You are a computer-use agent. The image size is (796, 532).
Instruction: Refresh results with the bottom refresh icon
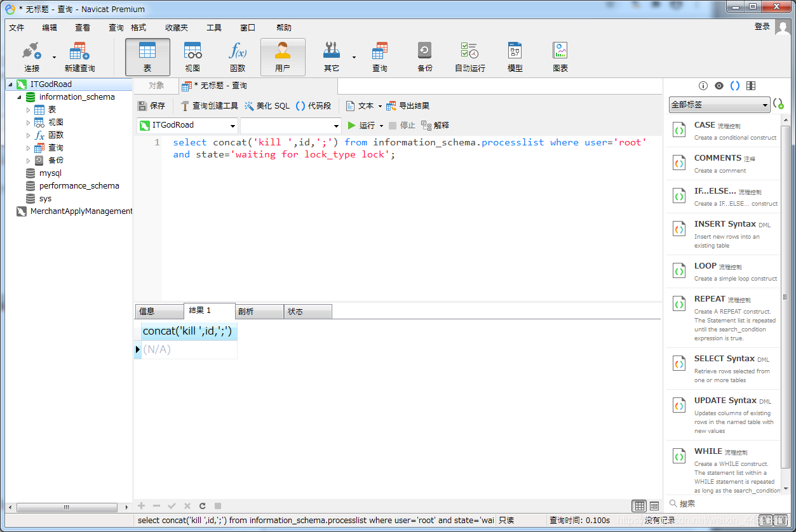[x=203, y=506]
